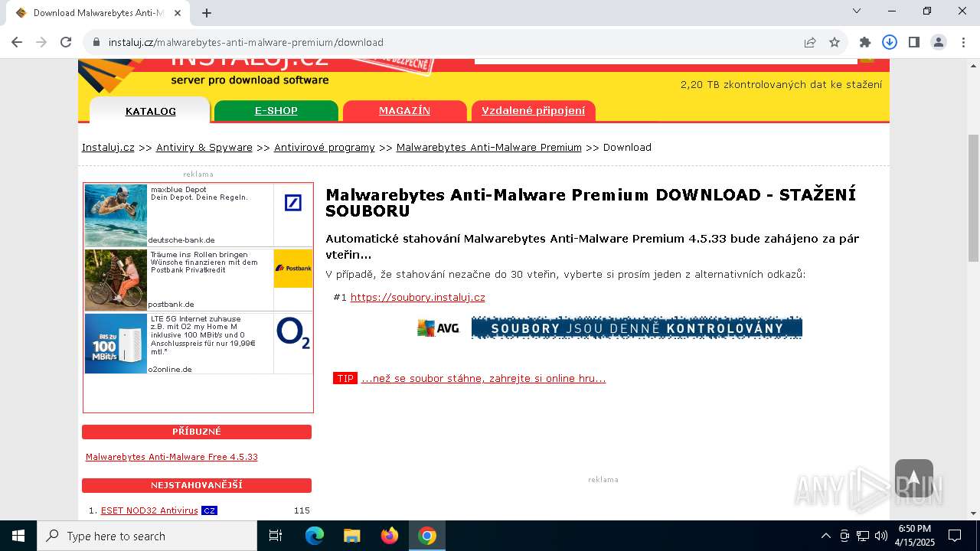Viewport: 980px width, 551px height.
Task: Click the Postbank logo
Action: pos(293,269)
